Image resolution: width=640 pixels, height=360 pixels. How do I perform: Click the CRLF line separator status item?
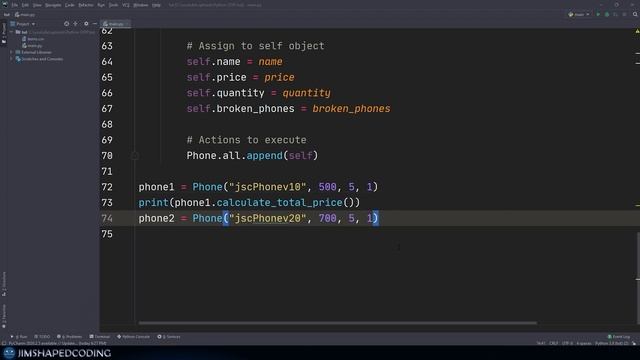point(553,343)
